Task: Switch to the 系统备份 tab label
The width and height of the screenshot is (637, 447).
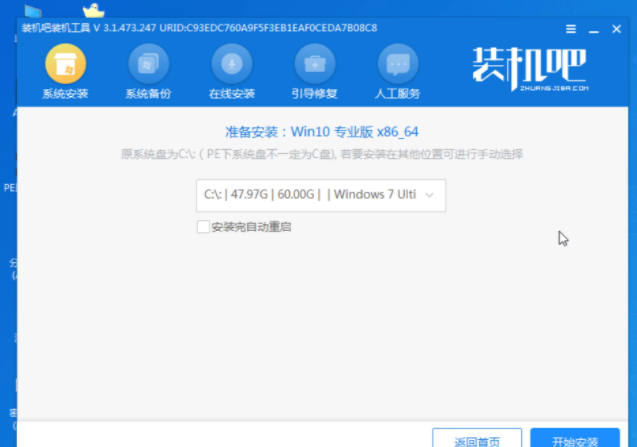Action: pyautogui.click(x=149, y=94)
